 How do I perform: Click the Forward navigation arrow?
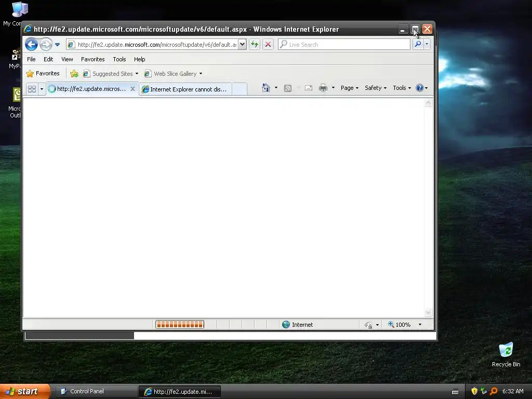(46, 45)
